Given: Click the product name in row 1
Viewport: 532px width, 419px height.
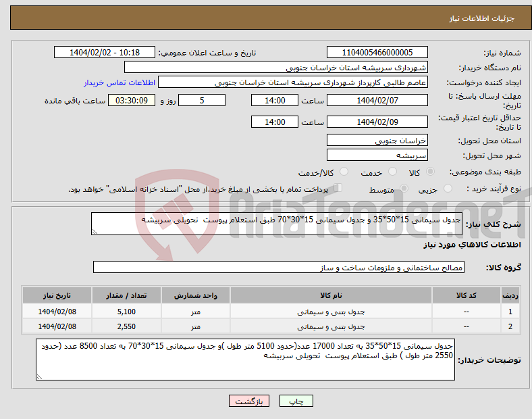Looking at the screenshot, I should pos(331,312).
